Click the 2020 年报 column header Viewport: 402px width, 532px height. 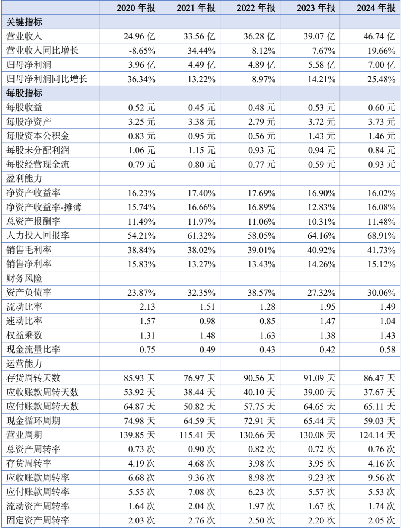[136, 8]
